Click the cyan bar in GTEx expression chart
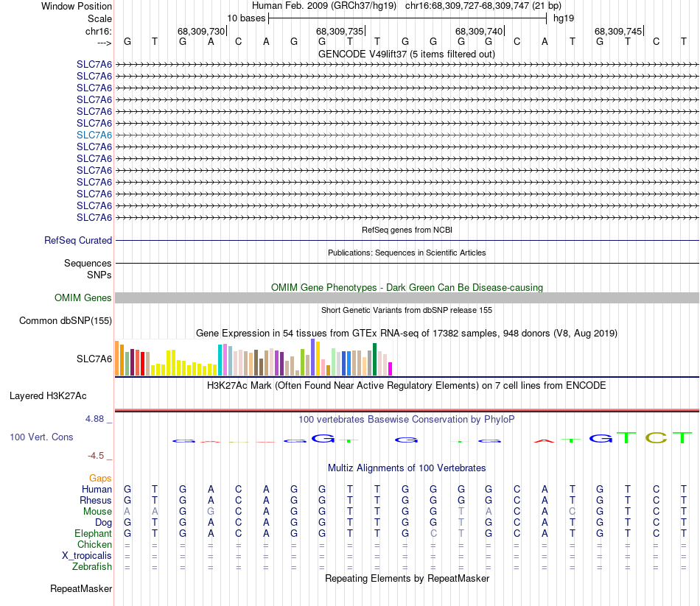700x606 pixels. [220, 359]
